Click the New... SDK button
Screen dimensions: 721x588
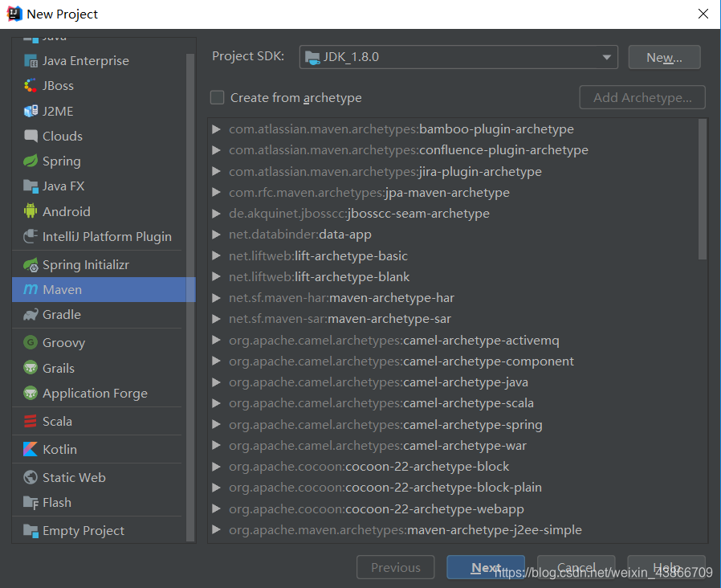(x=665, y=57)
